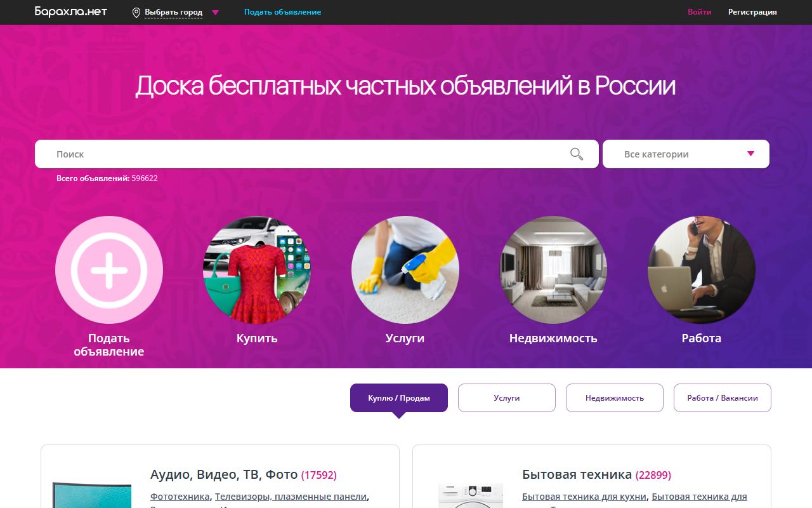Click the Недвижимость caption under room image
The image size is (812, 508).
click(553, 338)
